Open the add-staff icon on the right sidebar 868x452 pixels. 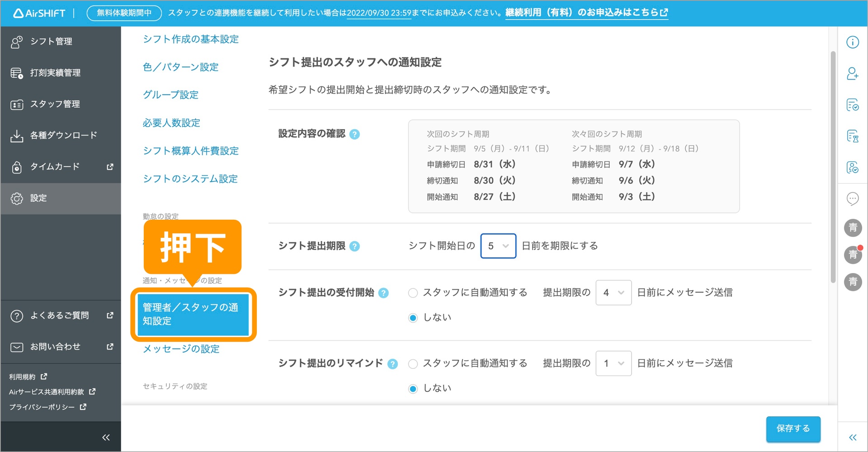pos(853,74)
